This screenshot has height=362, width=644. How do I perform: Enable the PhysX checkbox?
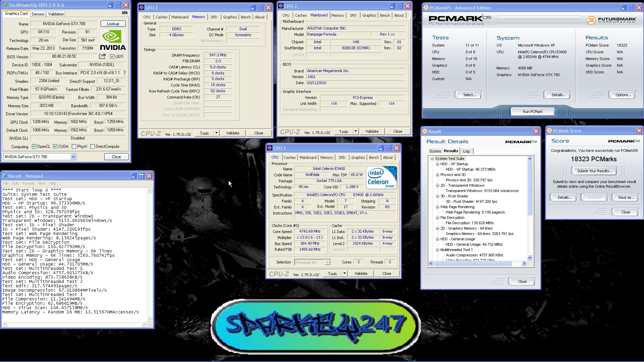tap(74, 146)
